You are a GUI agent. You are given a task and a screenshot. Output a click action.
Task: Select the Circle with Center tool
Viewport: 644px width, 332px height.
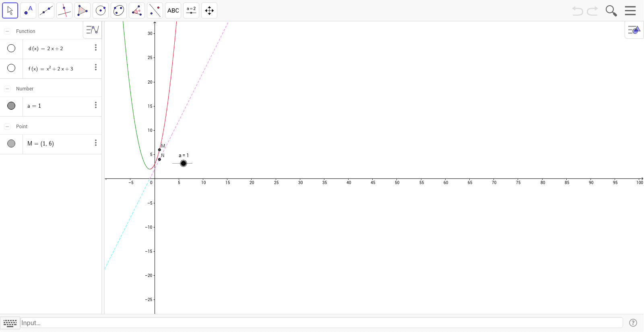coord(101,10)
